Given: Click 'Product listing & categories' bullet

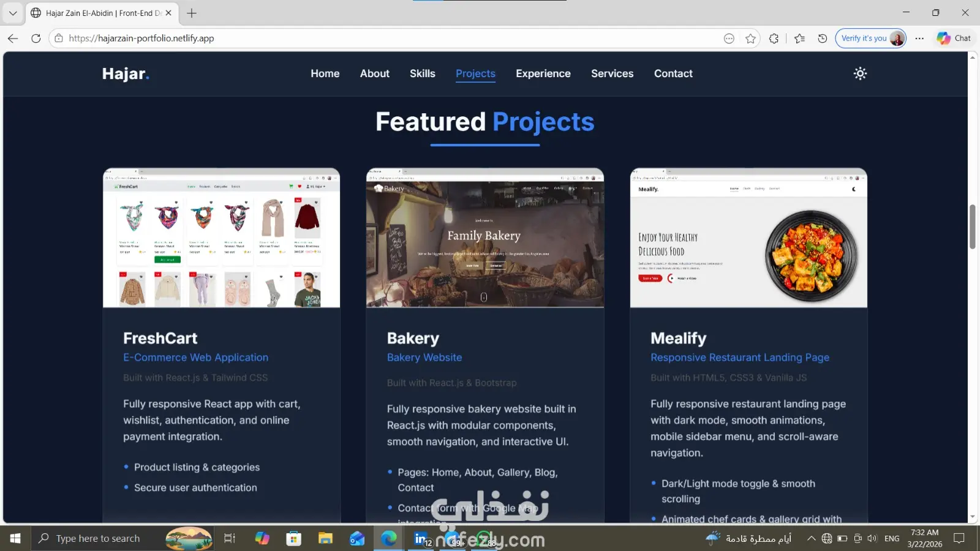Looking at the screenshot, I should coord(197,467).
